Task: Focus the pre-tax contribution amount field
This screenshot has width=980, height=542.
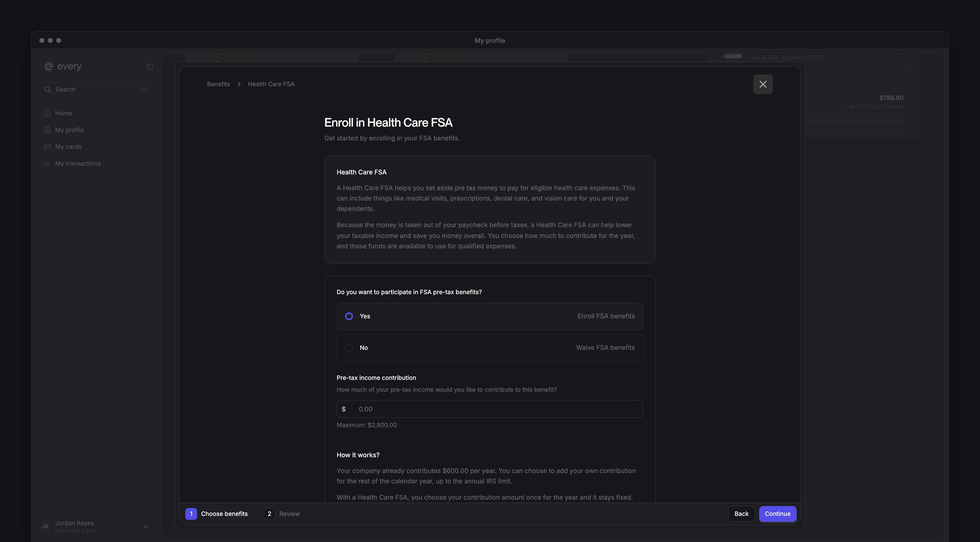Action: point(490,409)
